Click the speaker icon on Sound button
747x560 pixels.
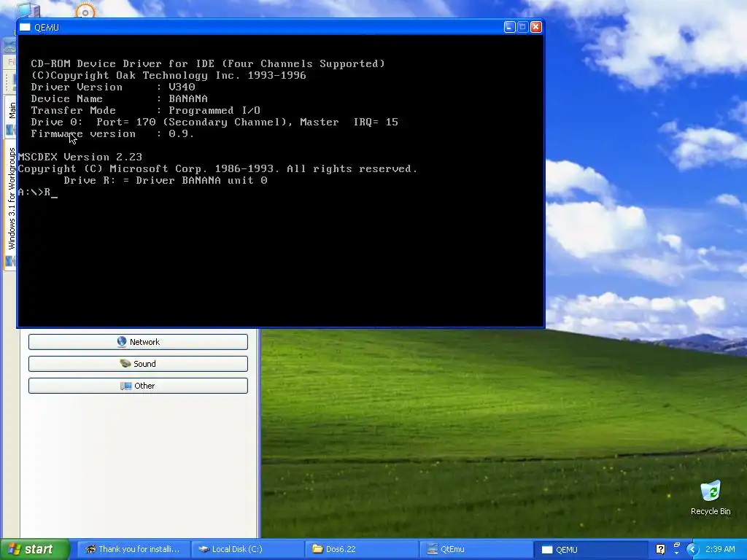coord(125,363)
